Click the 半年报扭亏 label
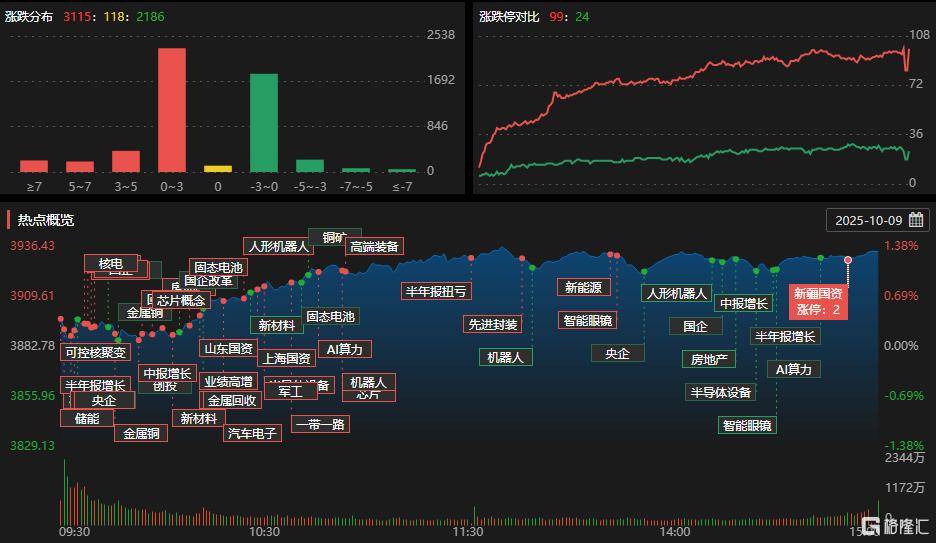The height and width of the screenshot is (543, 936). (x=436, y=291)
